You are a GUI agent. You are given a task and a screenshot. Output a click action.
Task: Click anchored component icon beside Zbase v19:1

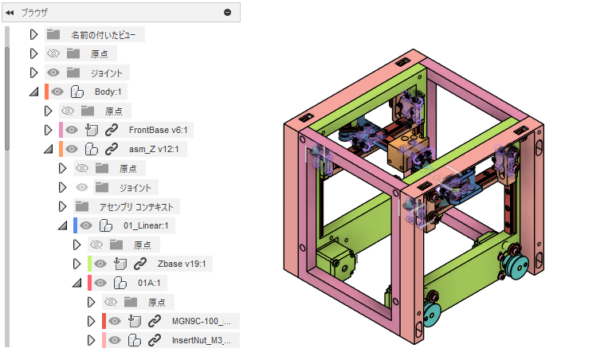(x=120, y=264)
